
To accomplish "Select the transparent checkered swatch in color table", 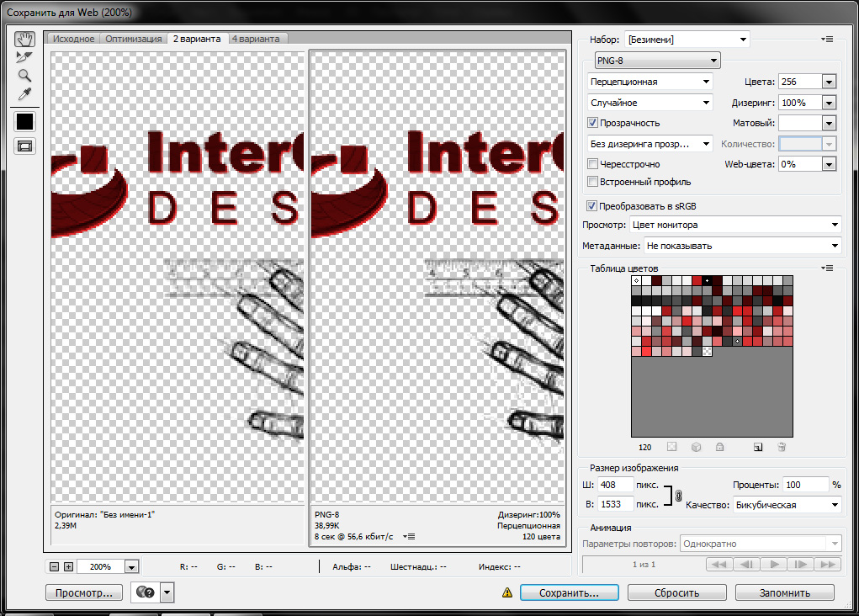I will click(707, 351).
